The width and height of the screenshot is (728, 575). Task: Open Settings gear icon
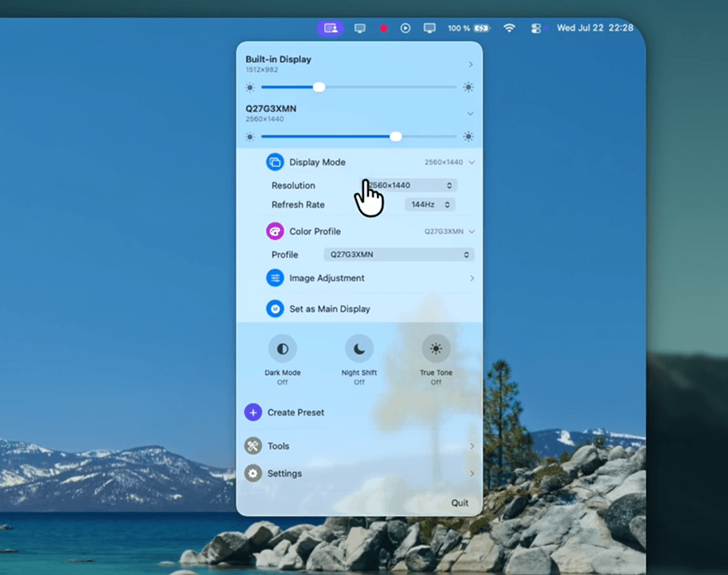[253, 474]
